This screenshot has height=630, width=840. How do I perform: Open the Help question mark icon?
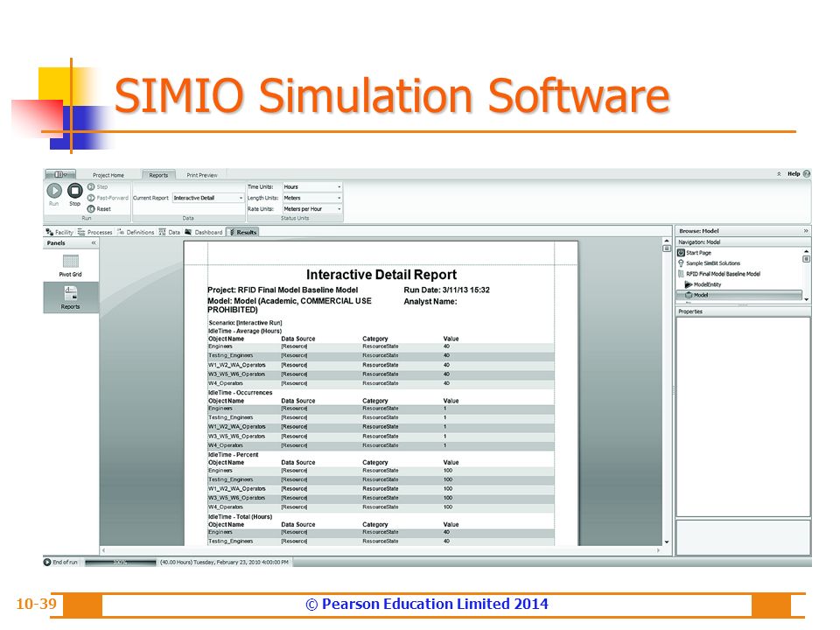point(807,174)
